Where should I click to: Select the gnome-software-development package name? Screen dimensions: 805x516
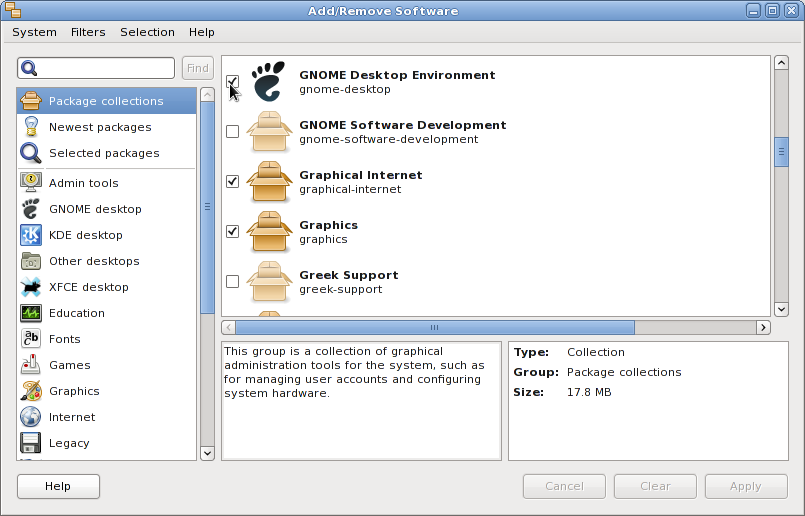click(x=389, y=139)
